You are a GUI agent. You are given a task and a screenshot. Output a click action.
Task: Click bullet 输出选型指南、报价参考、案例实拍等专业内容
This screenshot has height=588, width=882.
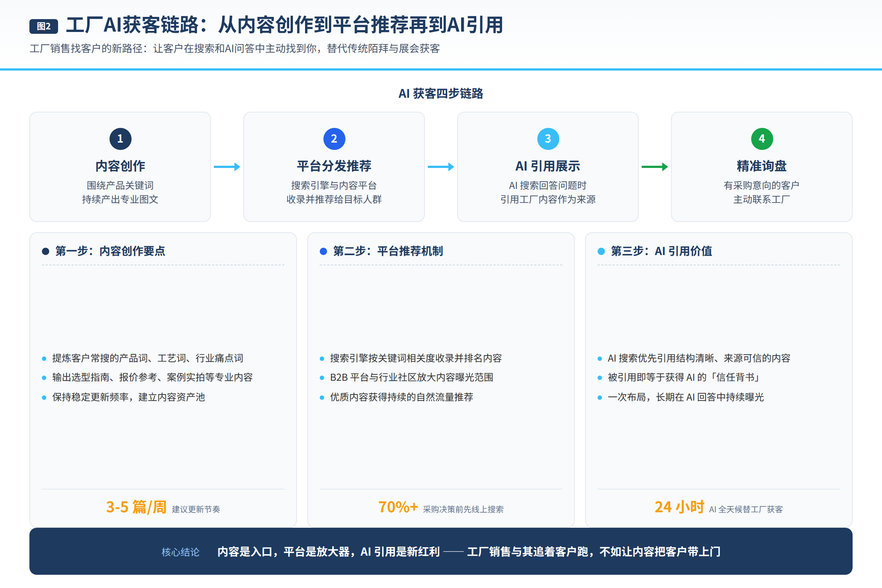pos(153,377)
